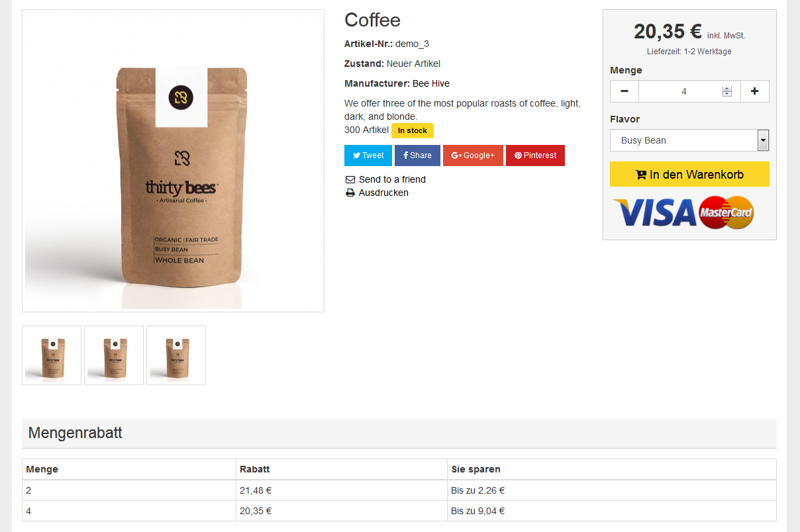The image size is (800, 532).
Task: Decrease quantity with the minus button
Action: (625, 91)
